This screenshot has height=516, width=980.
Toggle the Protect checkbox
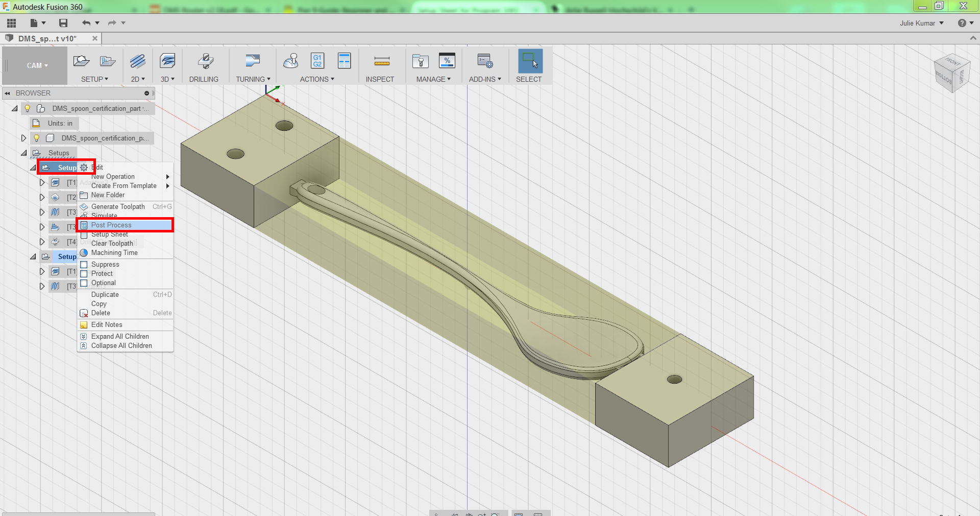point(84,274)
